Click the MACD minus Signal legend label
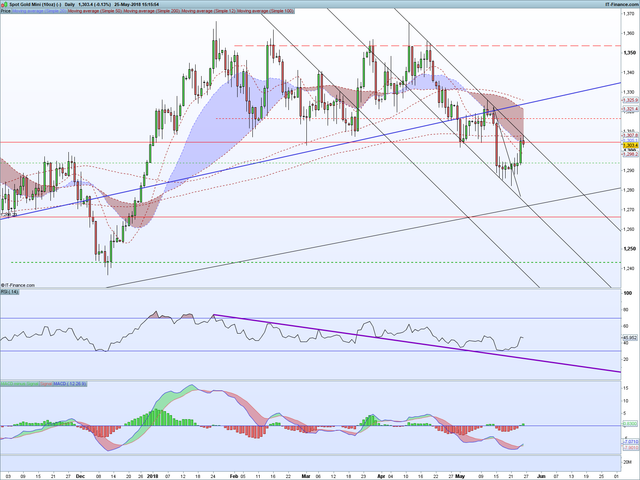Image resolution: width=640 pixels, height=480 pixels. pos(20,384)
